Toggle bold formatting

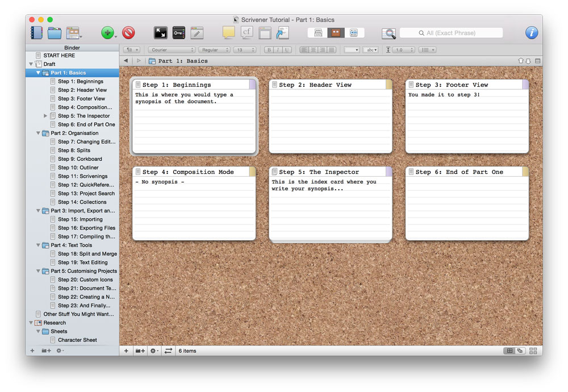269,49
